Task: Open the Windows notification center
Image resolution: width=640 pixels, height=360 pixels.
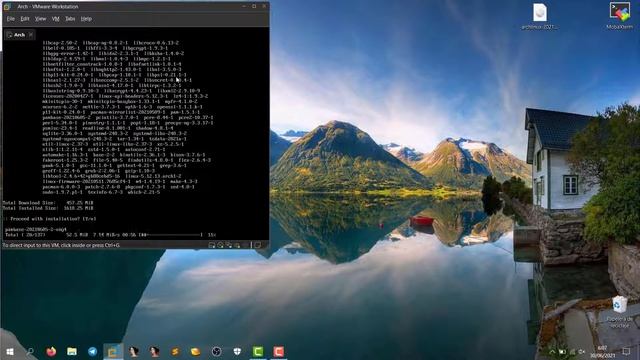Action: coord(626,351)
